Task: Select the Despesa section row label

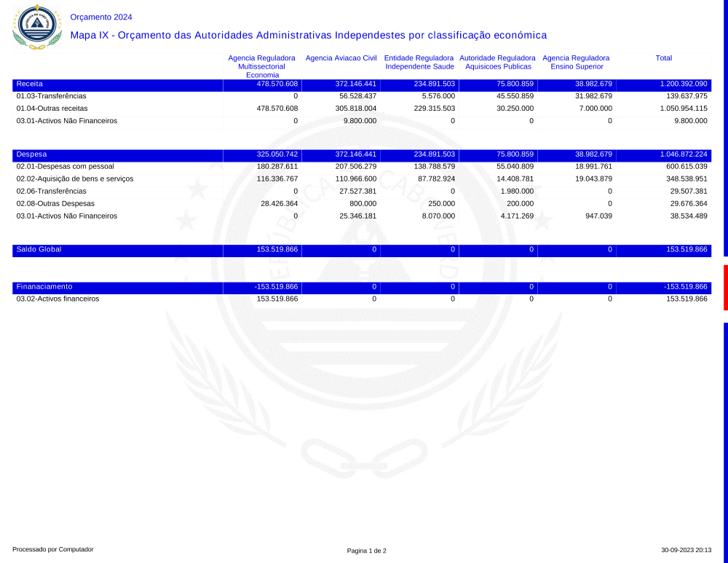Action: click(31, 154)
